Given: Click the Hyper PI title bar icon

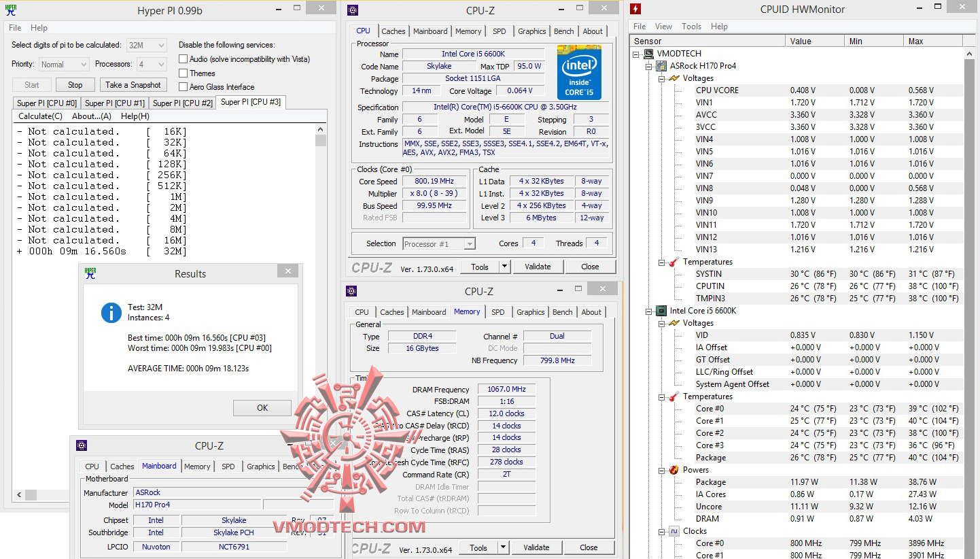Looking at the screenshot, I should [x=11, y=10].
